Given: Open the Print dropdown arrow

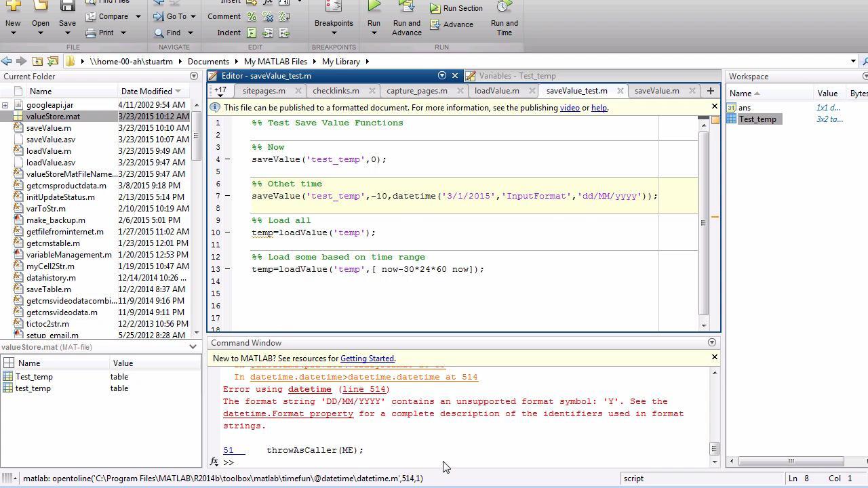Looking at the screenshot, I should (123, 33).
